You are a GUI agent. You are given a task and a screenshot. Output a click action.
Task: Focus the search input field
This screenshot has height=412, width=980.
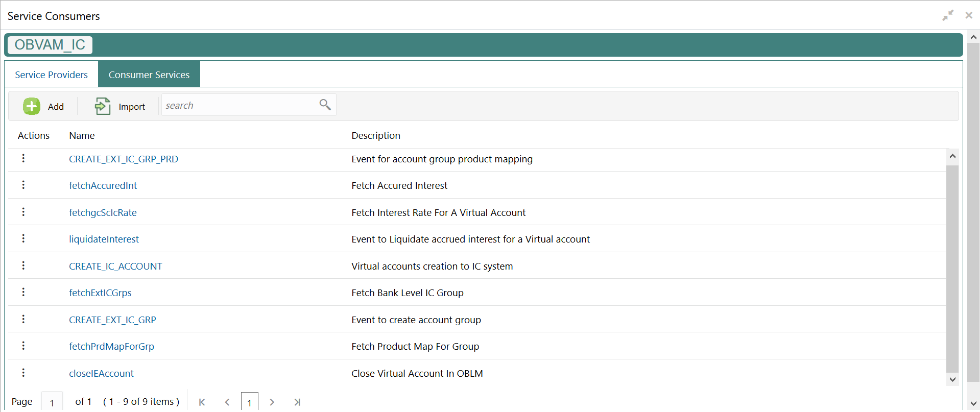coord(240,105)
